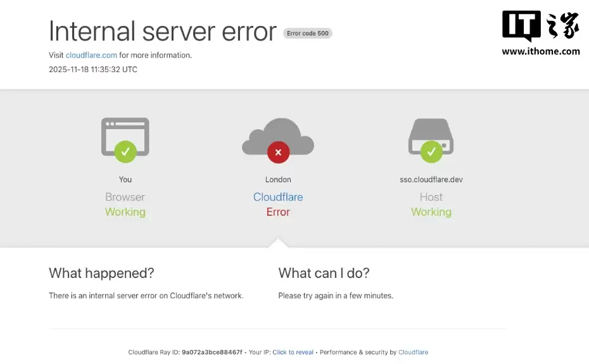Image resolution: width=589 pixels, height=364 pixels.
Task: Click the London location label
Action: pyautogui.click(x=278, y=180)
